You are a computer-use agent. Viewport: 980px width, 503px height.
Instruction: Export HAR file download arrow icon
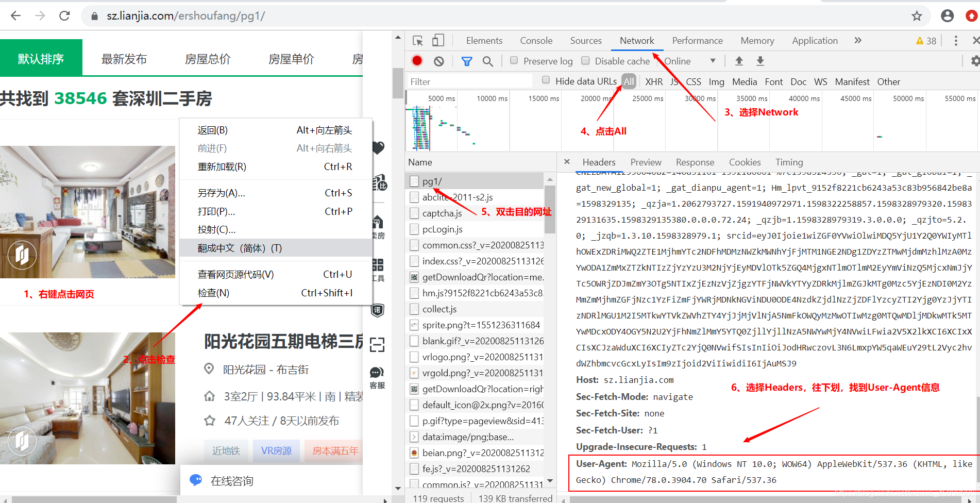[x=760, y=61]
